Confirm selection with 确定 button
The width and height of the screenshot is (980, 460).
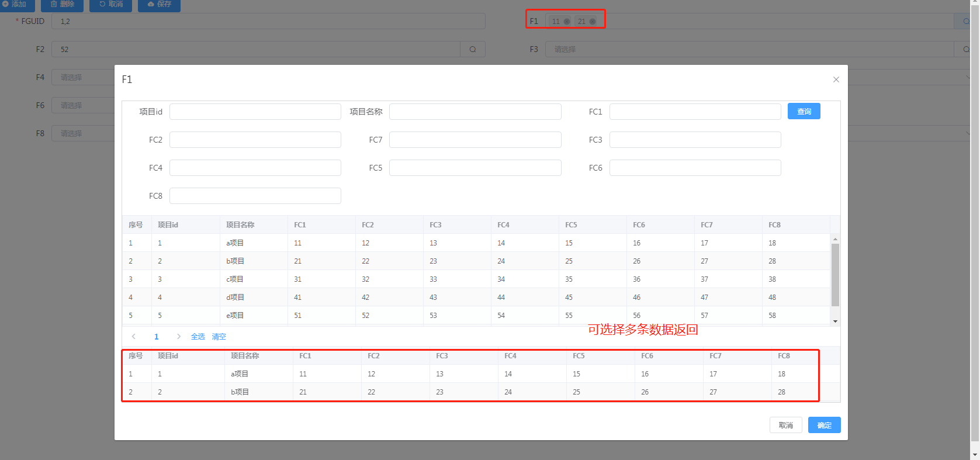click(x=824, y=425)
